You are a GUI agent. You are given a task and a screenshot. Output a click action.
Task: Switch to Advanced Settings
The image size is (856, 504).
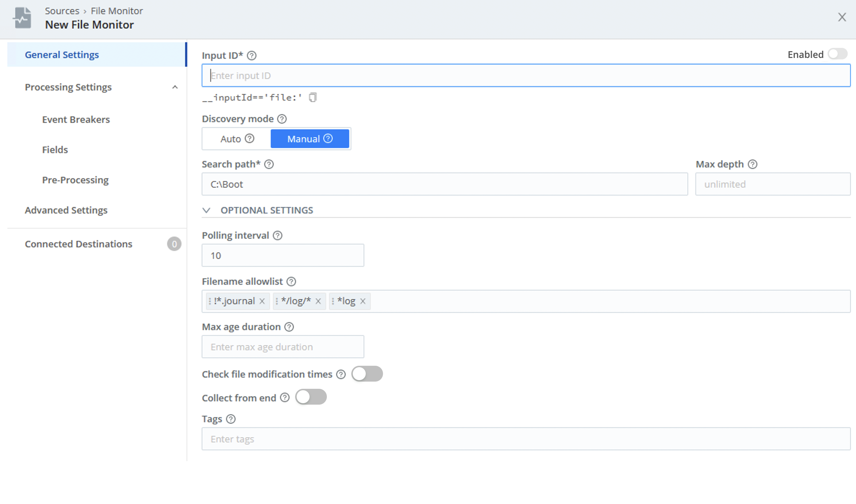click(x=66, y=210)
